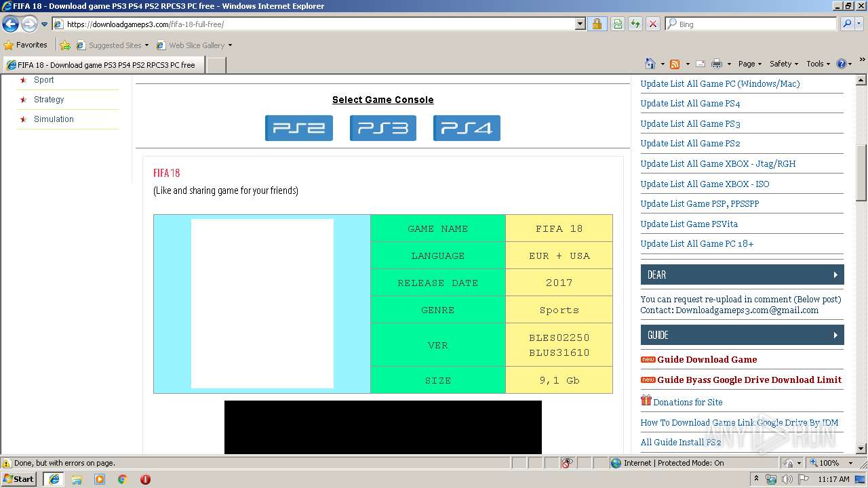Open Guide Byass Google Drive Download Limit
868x488 pixels.
click(x=749, y=380)
